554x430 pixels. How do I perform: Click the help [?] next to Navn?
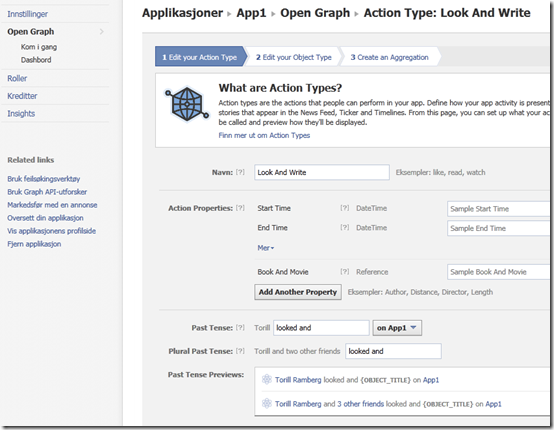coord(240,172)
